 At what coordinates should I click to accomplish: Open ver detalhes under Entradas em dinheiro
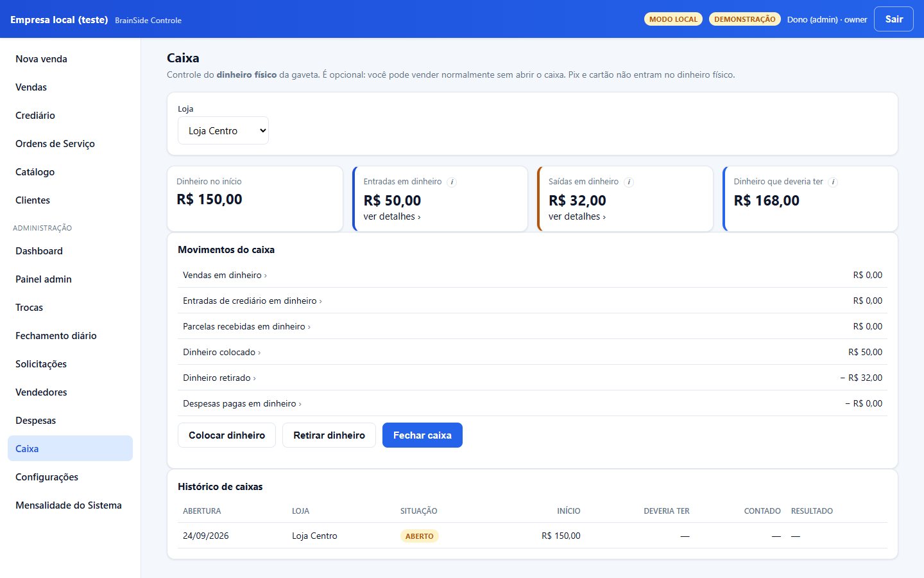point(392,216)
